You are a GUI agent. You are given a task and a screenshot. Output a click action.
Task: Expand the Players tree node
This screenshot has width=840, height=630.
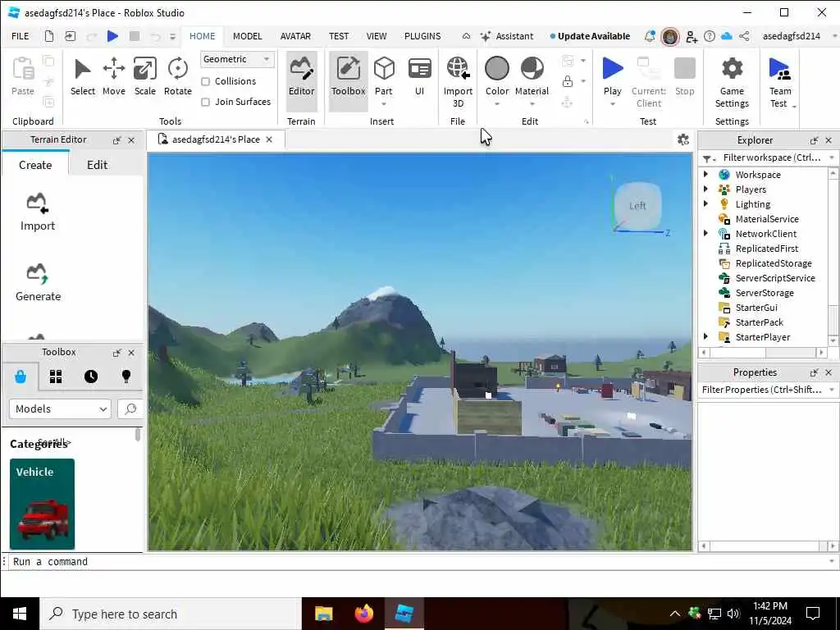705,189
